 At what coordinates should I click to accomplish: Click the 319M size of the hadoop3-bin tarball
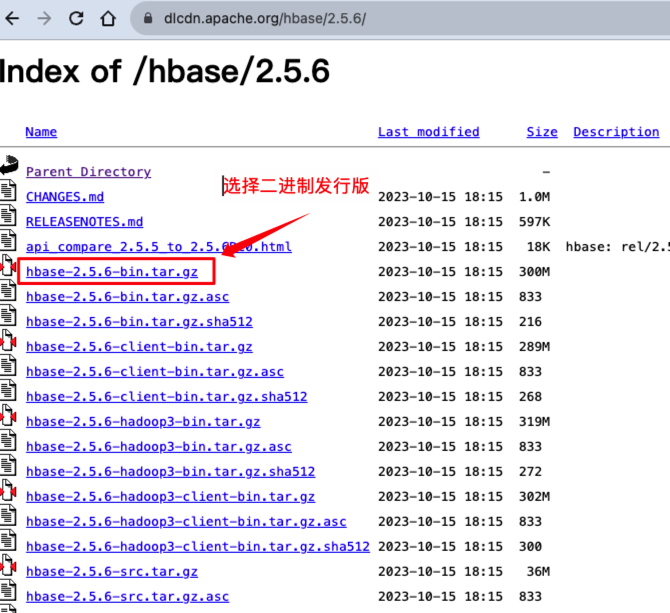(534, 422)
